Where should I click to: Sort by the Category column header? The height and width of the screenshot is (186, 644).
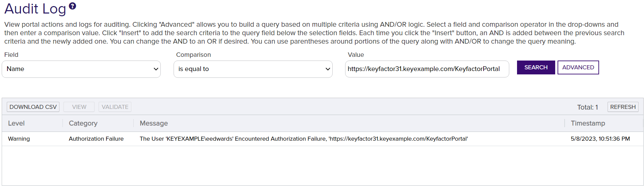(83, 123)
